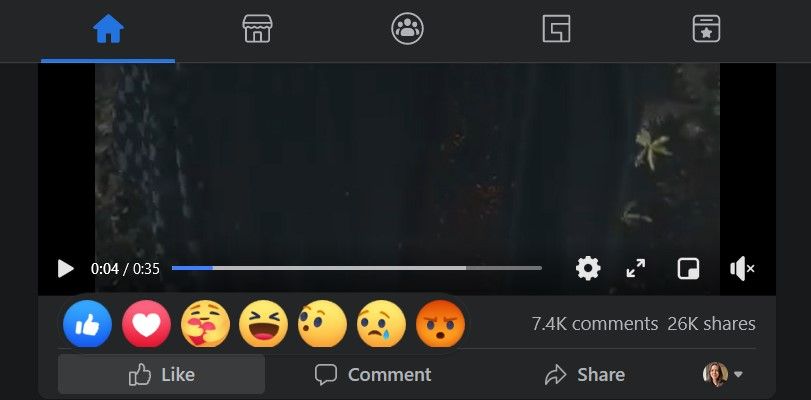Open video settings gear
This screenshot has width=811, height=400.
pyautogui.click(x=588, y=269)
